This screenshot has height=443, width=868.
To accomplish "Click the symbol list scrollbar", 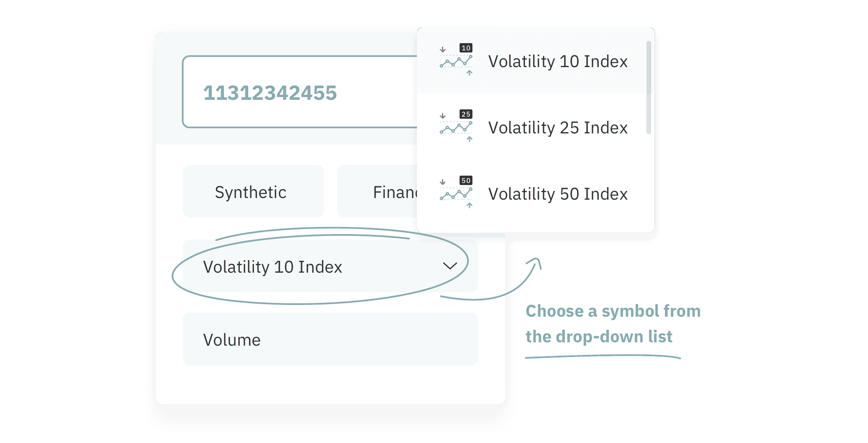I will click(649, 87).
